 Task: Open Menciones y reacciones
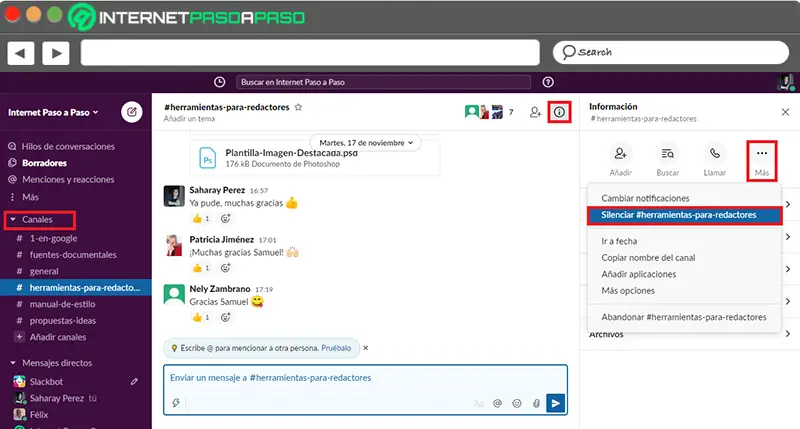68,180
